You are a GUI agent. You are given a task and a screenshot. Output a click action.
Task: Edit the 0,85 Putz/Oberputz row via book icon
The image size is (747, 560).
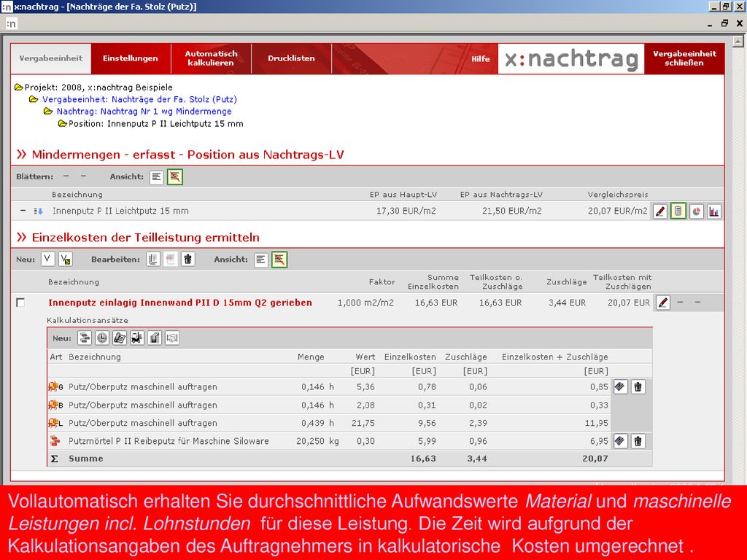(620, 386)
